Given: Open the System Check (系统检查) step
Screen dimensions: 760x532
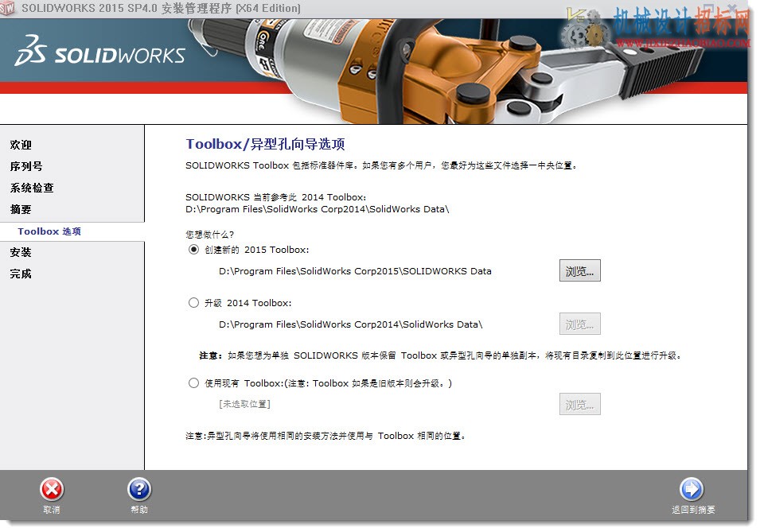Looking at the screenshot, I should [32, 188].
